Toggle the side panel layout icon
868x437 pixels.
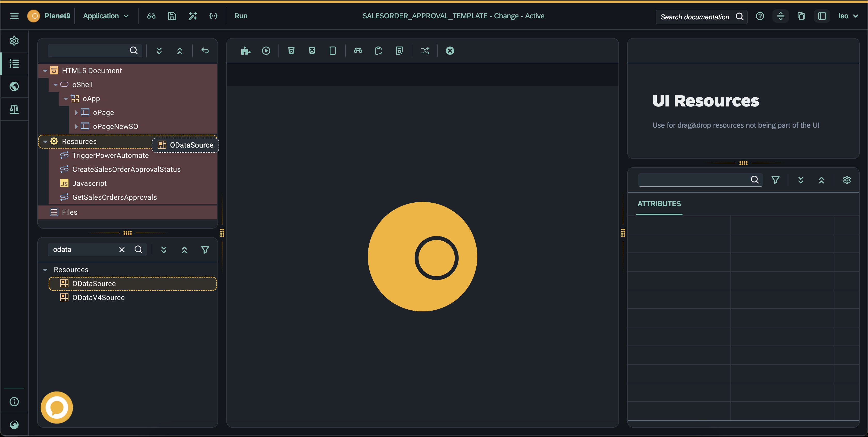pyautogui.click(x=822, y=16)
